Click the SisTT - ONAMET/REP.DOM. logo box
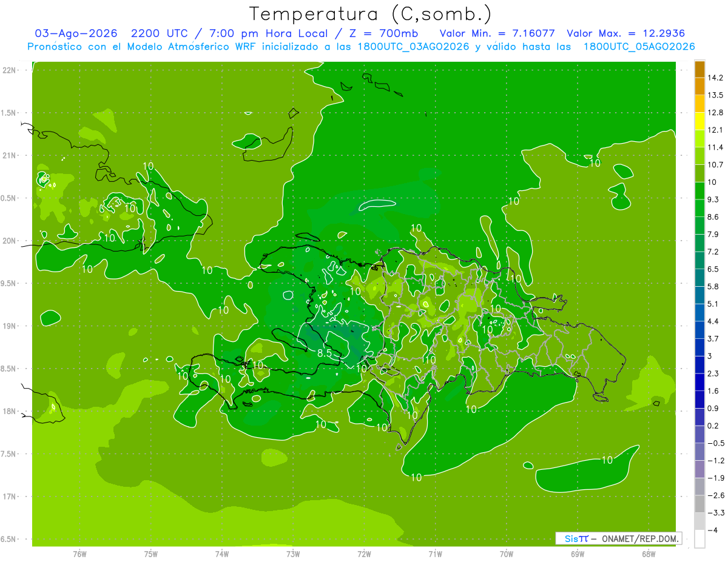Image resolution: width=728 pixels, height=562 pixels. point(618,538)
